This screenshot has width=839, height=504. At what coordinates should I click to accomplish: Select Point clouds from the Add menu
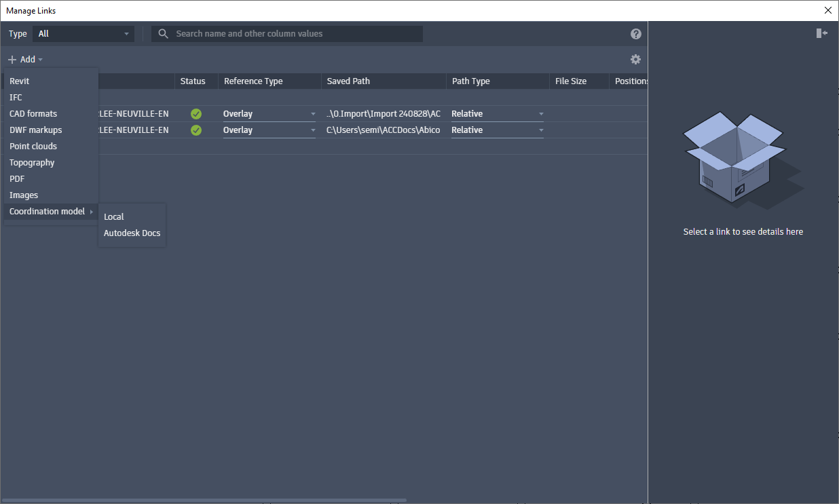pos(33,146)
